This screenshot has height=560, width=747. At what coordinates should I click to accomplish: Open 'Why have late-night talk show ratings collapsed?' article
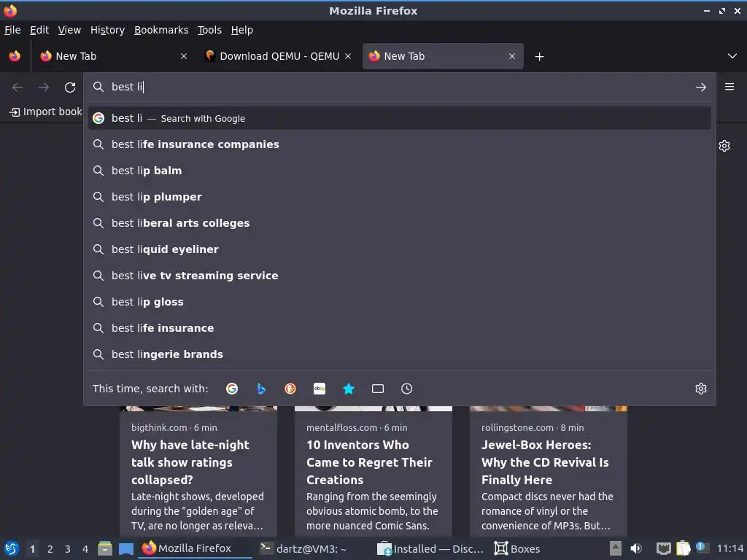tap(198, 462)
